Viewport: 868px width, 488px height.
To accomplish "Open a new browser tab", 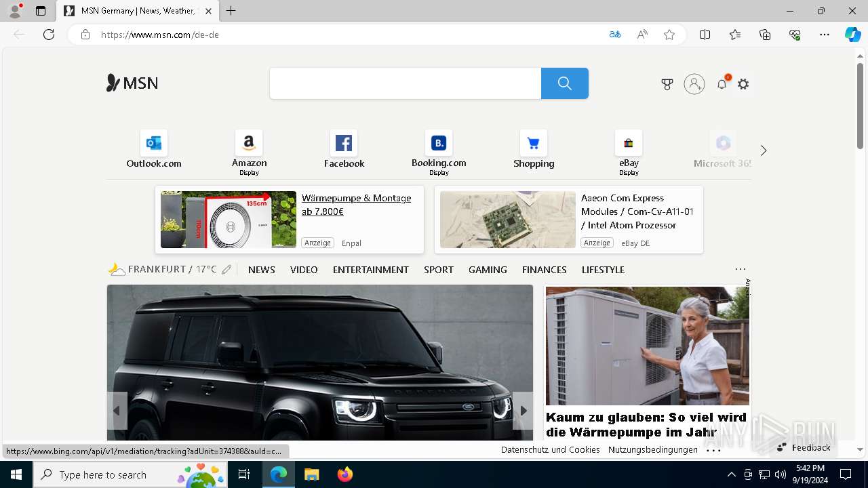I will point(231,11).
